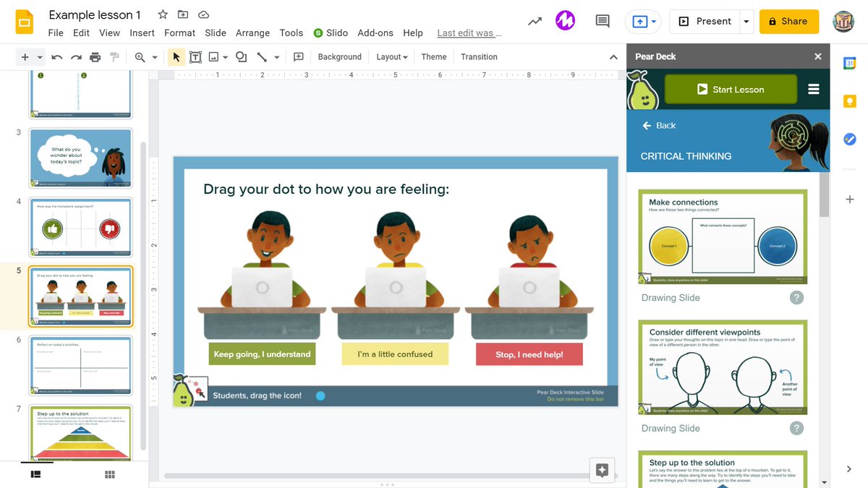Open Google Keep in side panel
868x488 pixels.
850,101
